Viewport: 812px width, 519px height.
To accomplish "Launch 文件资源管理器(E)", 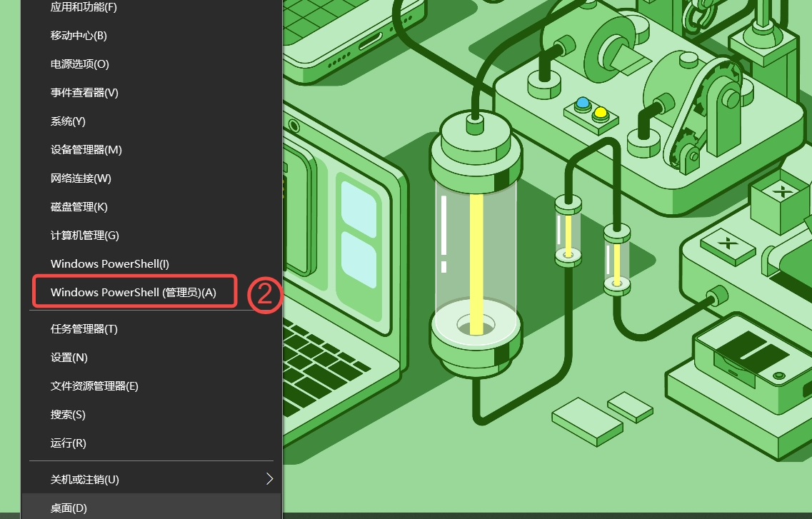I will (x=151, y=386).
